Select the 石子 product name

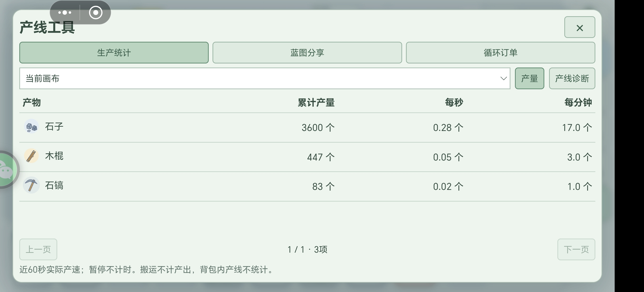tap(54, 127)
